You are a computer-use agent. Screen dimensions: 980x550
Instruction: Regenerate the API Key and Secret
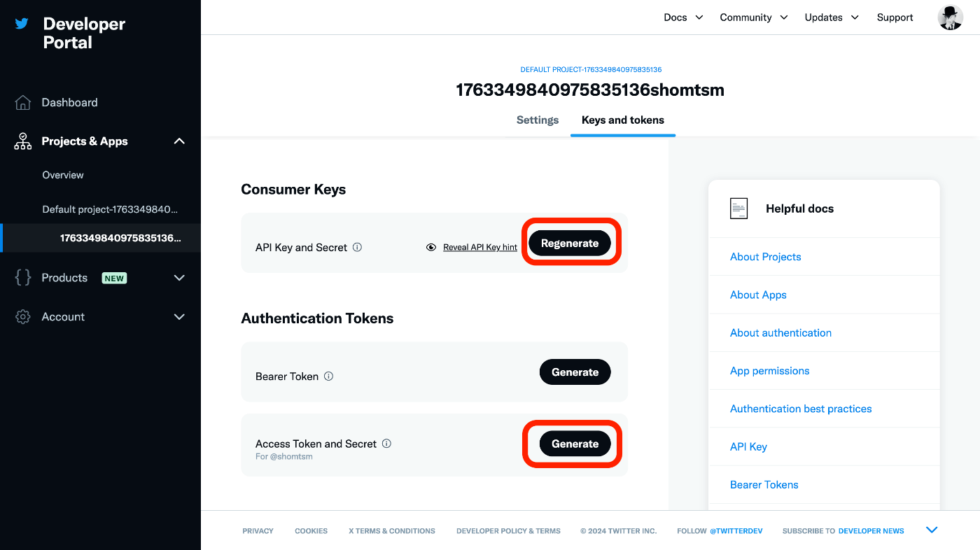coord(570,243)
